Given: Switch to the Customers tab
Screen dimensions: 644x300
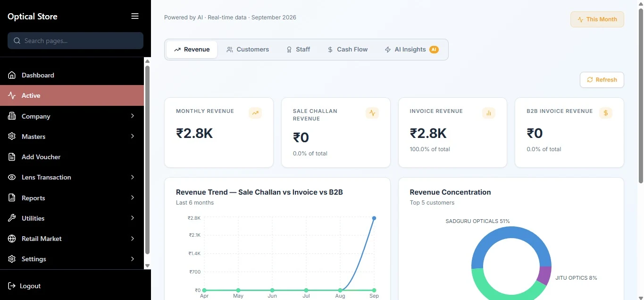Looking at the screenshot, I should coord(248,50).
